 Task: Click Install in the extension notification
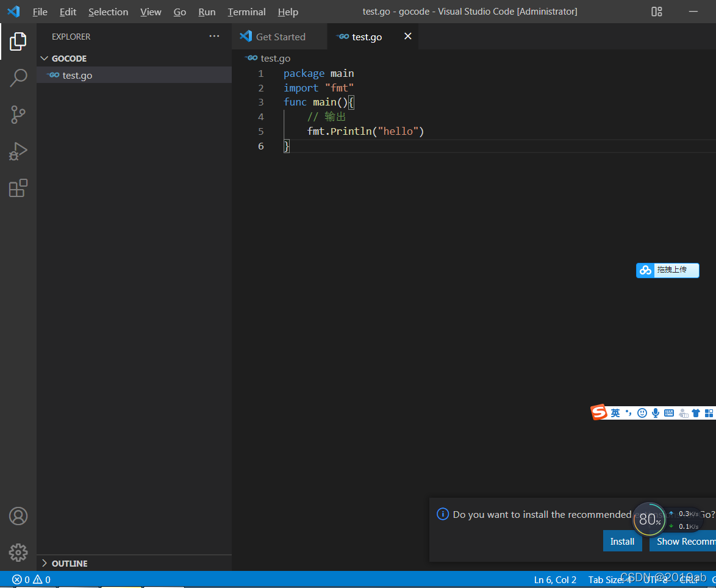coord(623,541)
